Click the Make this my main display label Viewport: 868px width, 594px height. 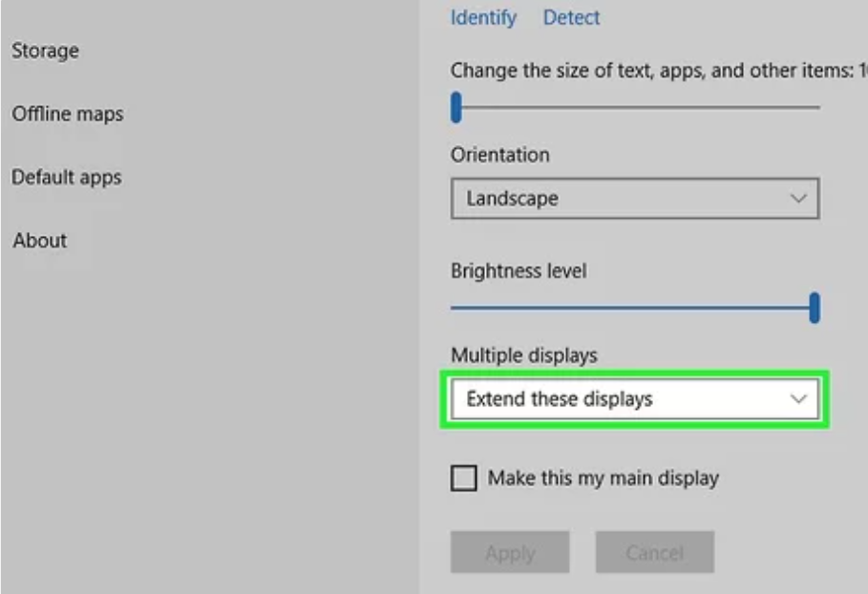coord(603,477)
